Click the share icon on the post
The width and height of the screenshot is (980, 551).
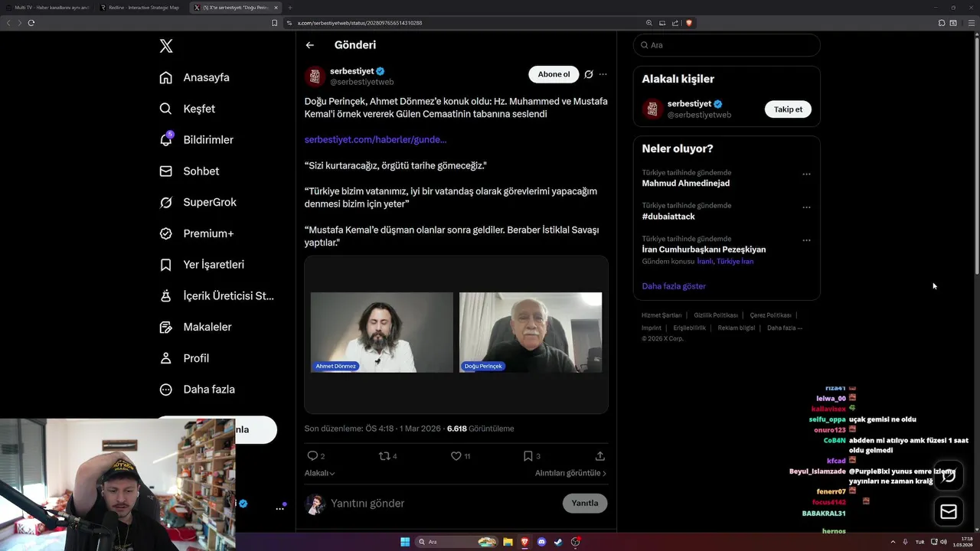pyautogui.click(x=600, y=456)
